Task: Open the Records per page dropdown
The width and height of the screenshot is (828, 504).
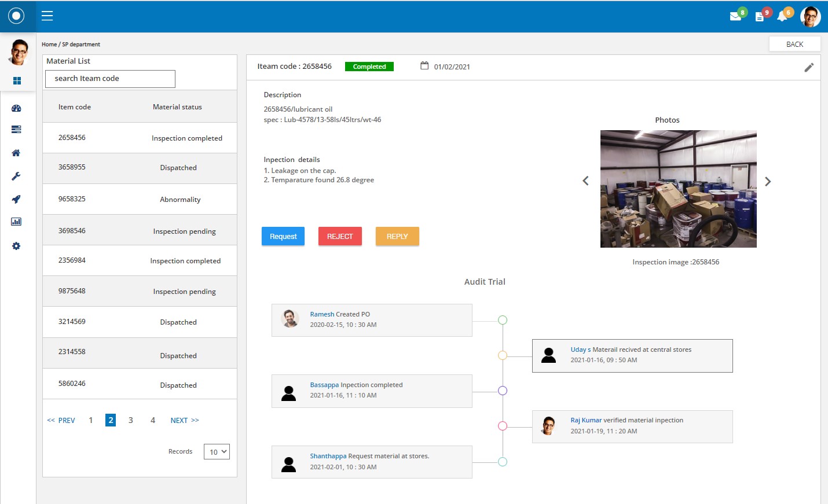Action: [x=217, y=451]
